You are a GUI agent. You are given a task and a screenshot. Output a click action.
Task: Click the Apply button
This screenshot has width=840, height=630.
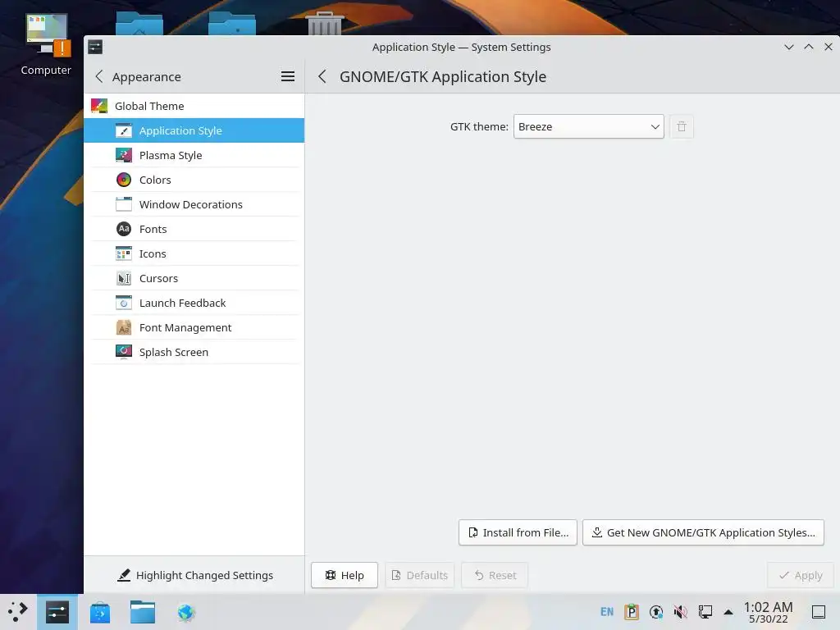pyautogui.click(x=801, y=575)
